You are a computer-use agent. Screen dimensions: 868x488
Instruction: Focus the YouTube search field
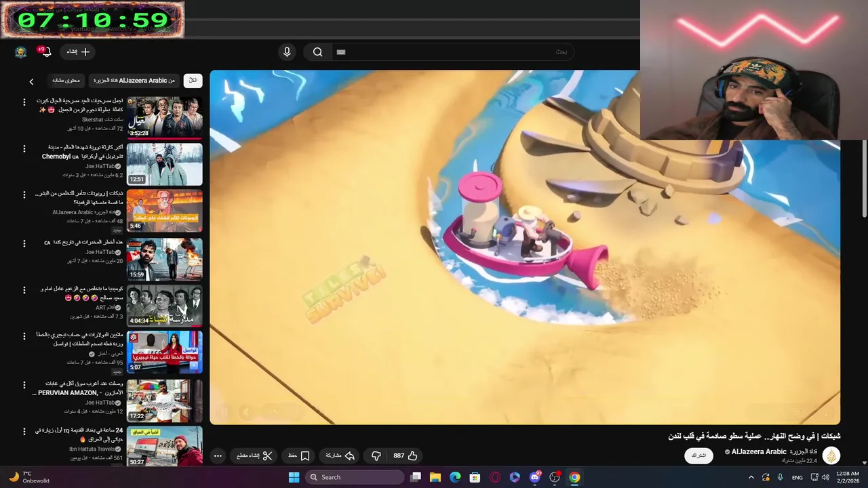click(453, 52)
